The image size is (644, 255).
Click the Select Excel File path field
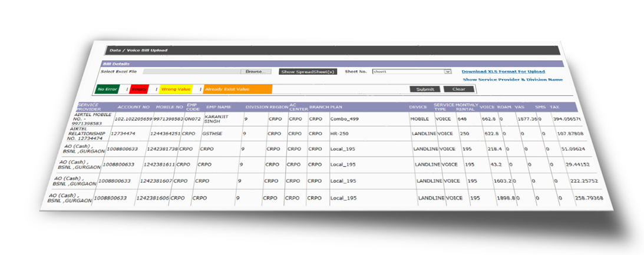click(191, 71)
